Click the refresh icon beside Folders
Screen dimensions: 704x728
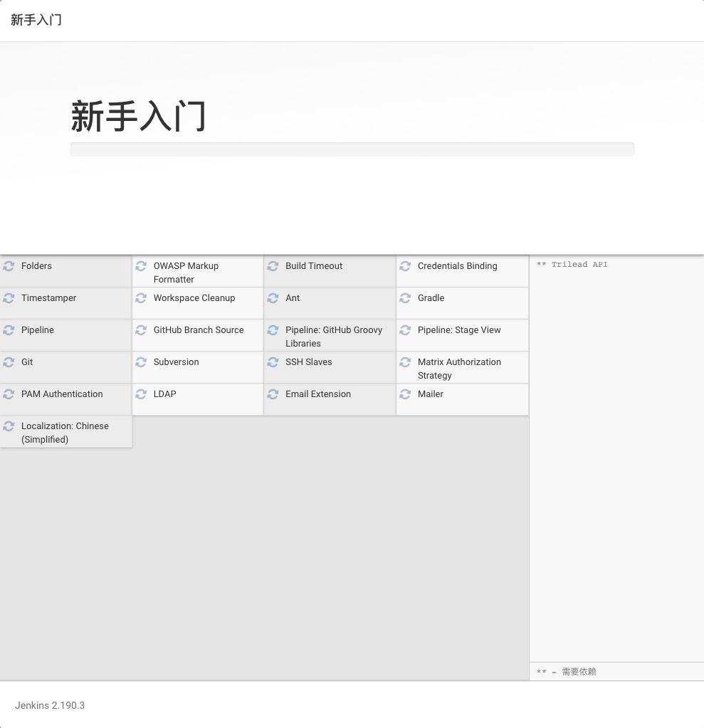(x=9, y=266)
